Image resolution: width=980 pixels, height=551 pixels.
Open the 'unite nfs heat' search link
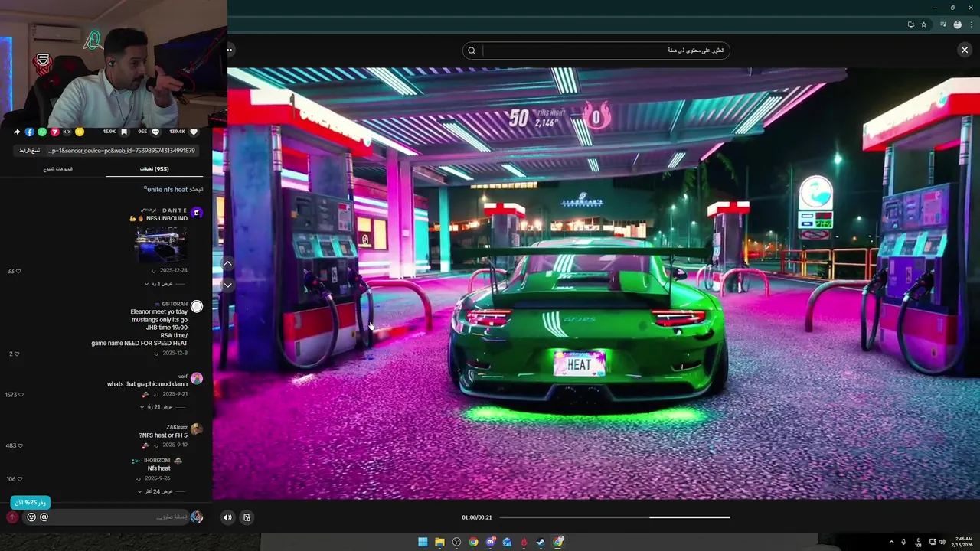click(x=166, y=190)
